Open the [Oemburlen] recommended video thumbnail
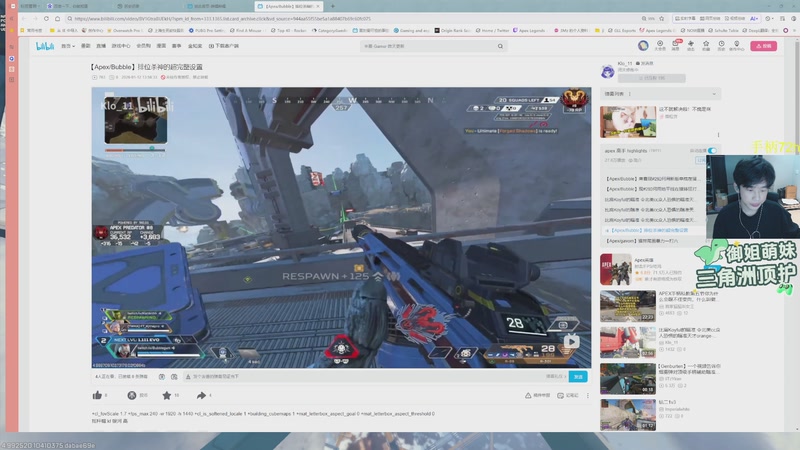 click(x=628, y=378)
